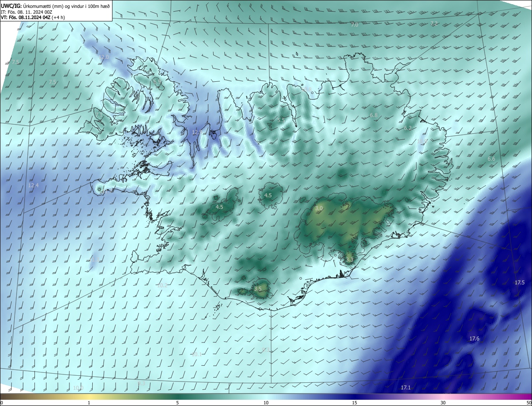Click the 10.8 value on the north coast
The image size is (532, 406).
pyautogui.click(x=306, y=89)
